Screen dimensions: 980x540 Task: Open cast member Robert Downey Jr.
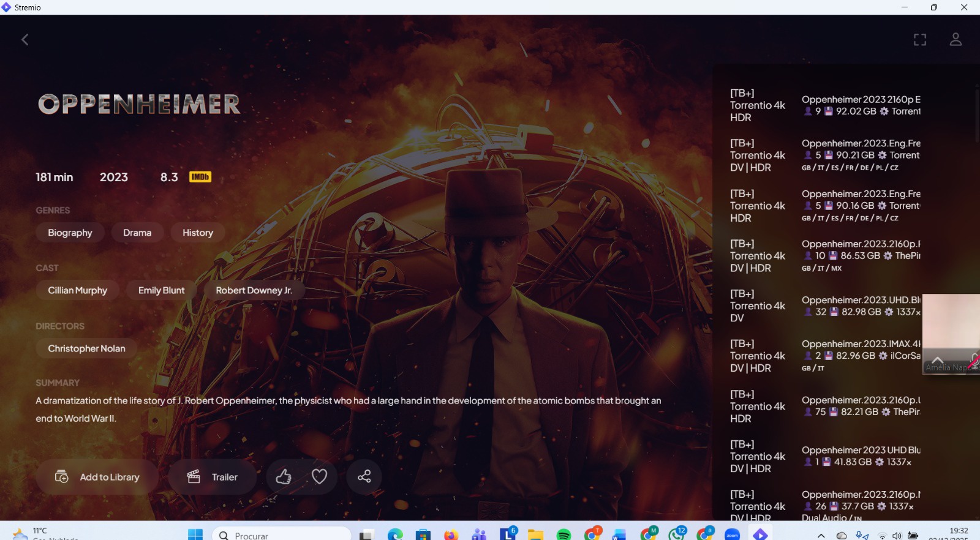(x=254, y=290)
